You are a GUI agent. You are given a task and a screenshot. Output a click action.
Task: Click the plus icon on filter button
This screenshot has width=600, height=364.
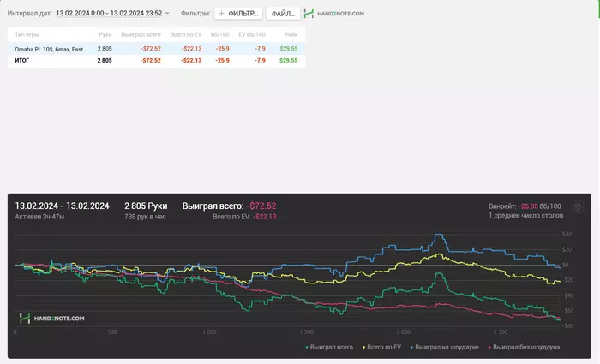(x=221, y=14)
